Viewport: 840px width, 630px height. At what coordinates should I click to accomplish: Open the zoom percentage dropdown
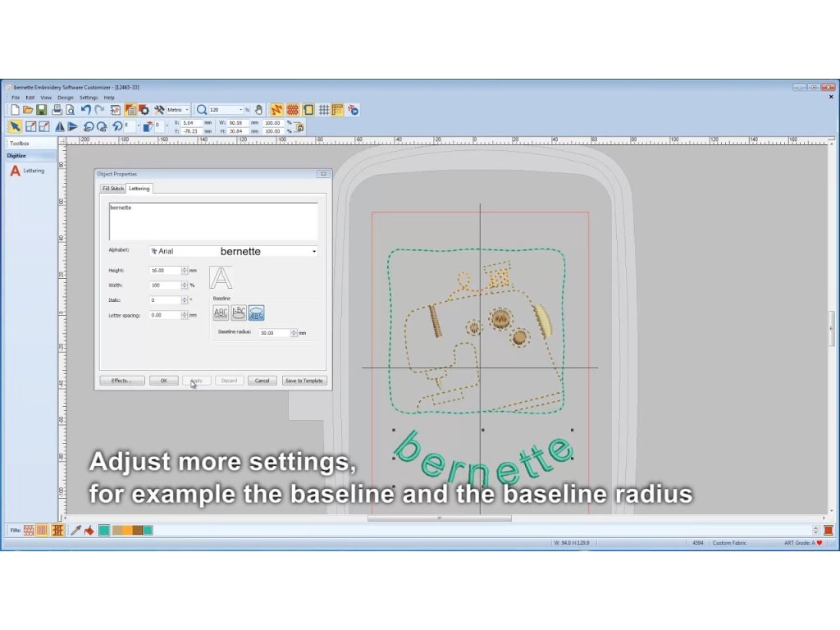coord(240,110)
